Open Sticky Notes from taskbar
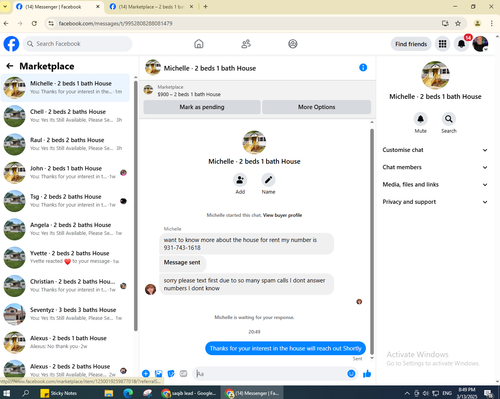This screenshot has height=399, width=500. [x=59, y=393]
